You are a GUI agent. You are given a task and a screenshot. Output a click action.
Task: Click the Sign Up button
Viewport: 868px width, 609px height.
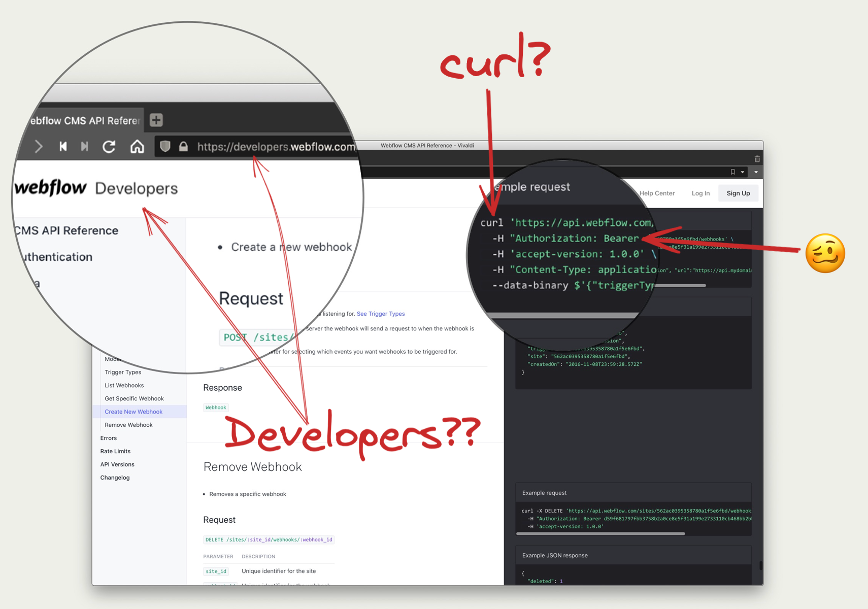(738, 193)
